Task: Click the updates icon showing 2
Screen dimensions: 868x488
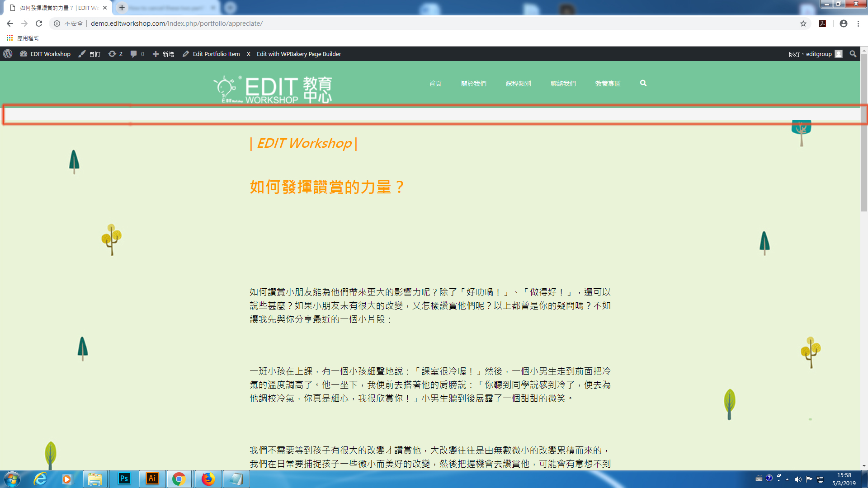Action: click(x=115, y=54)
